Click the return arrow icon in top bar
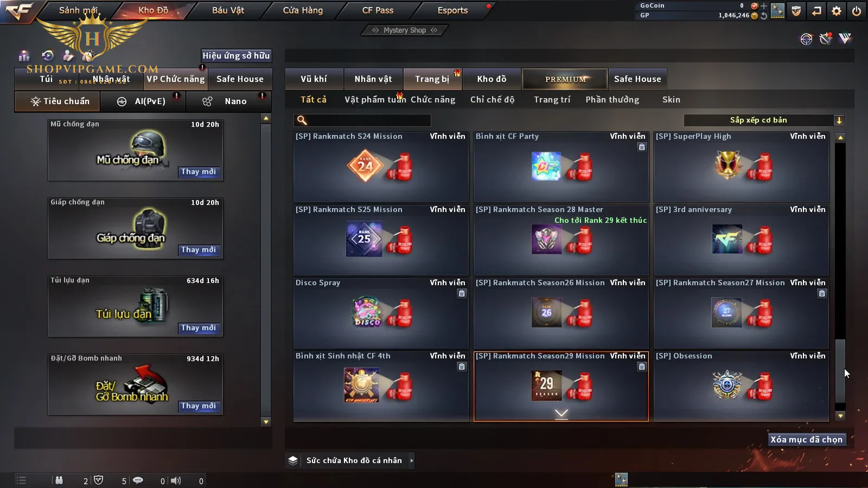868x488 pixels. [816, 10]
